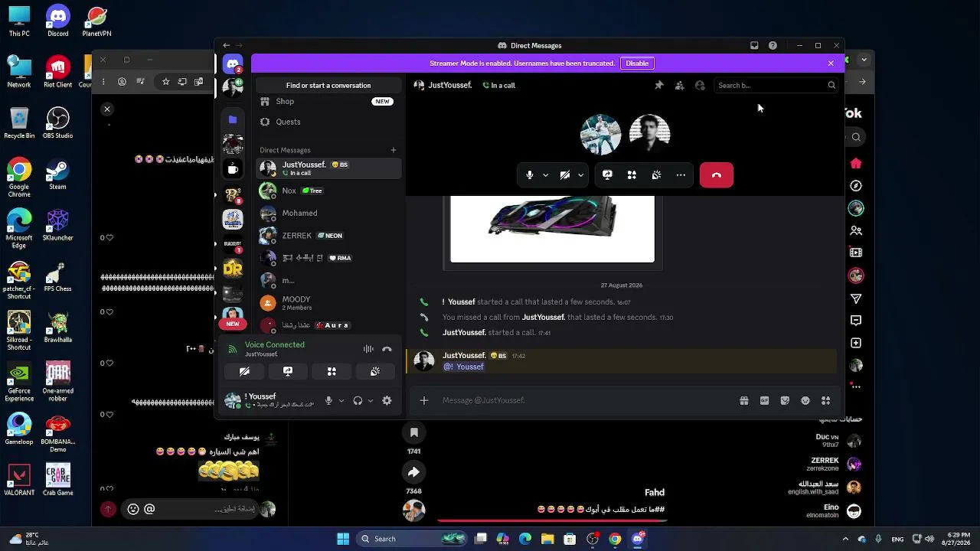Open the Quests page
980x551 pixels.
pyautogui.click(x=328, y=122)
